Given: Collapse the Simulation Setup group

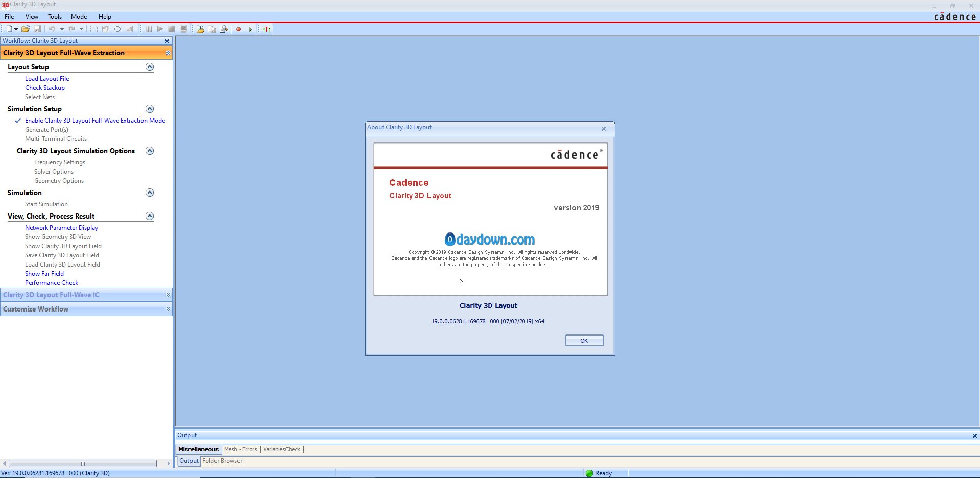Looking at the screenshot, I should pos(150,109).
